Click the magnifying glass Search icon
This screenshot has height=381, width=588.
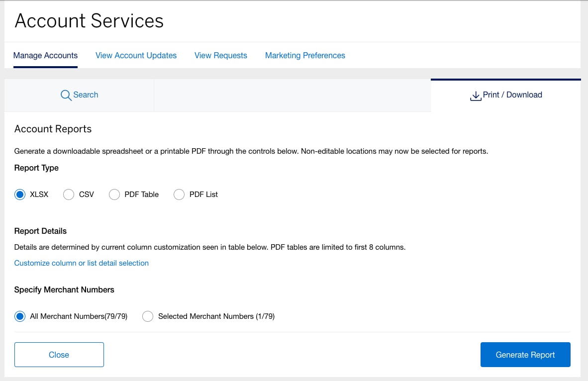66,95
